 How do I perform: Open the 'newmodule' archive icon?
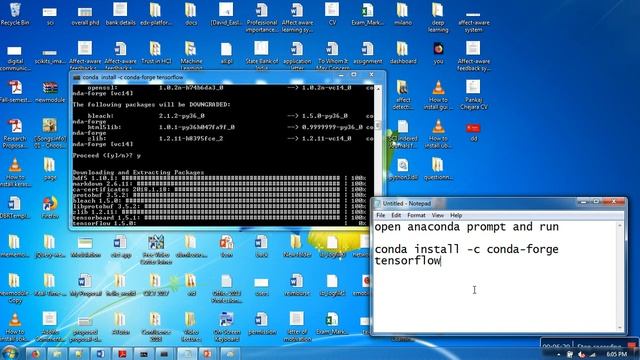pos(50,91)
